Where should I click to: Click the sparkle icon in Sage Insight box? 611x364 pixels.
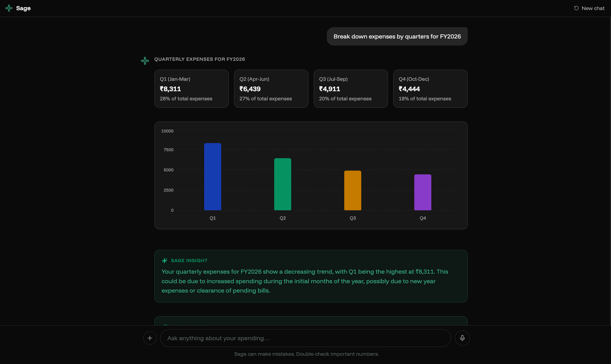point(165,260)
